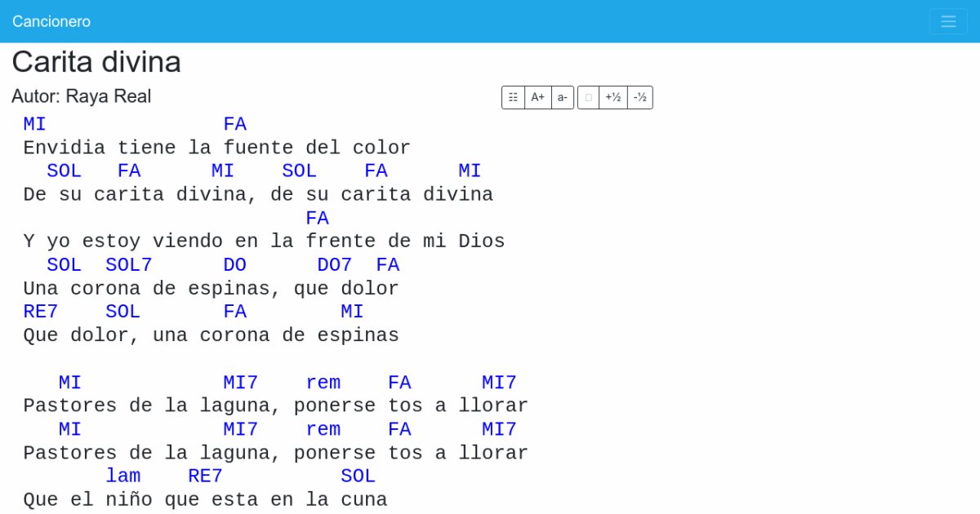Viewport: 980px width, 514px height.
Task: Select the DO7 chord
Action: coord(334,265)
